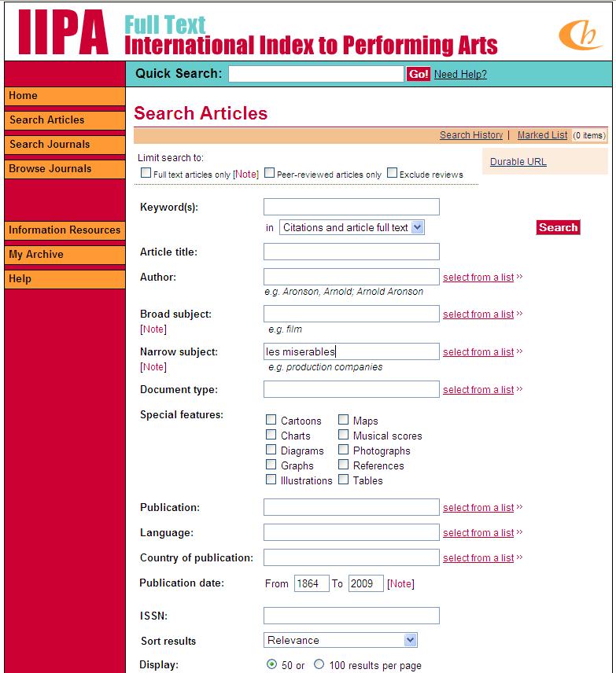This screenshot has height=673, width=616.
Task: Open select from a list for Publication
Action: tap(478, 508)
